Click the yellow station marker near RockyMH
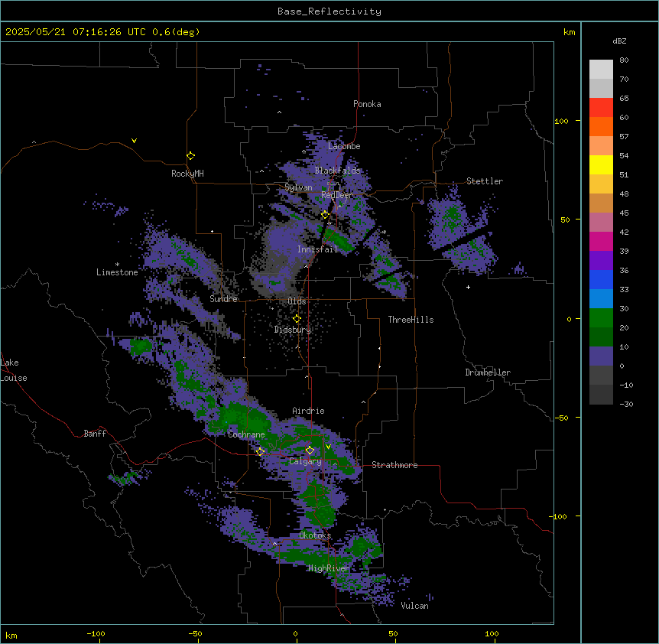The image size is (659, 644). click(190, 156)
